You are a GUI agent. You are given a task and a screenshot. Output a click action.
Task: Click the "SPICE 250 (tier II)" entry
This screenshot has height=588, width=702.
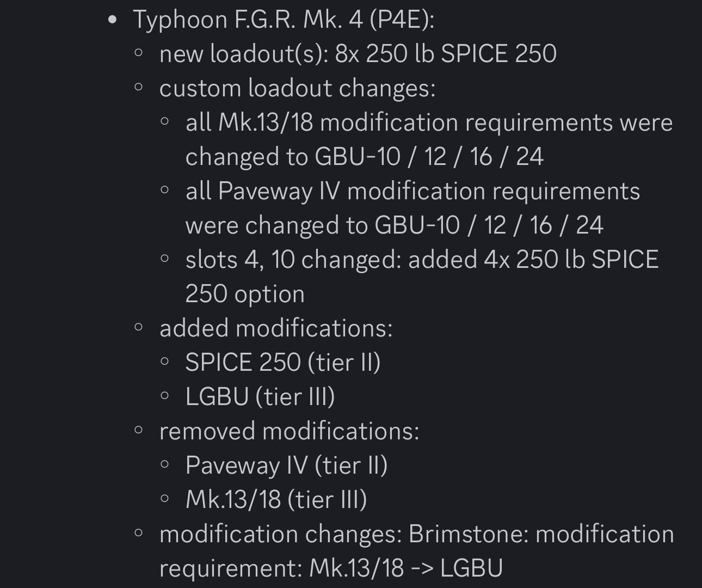pyautogui.click(x=282, y=363)
